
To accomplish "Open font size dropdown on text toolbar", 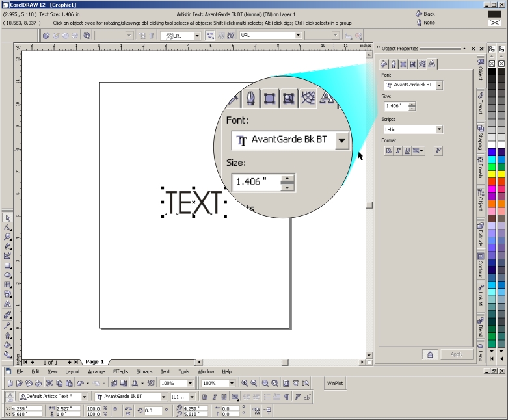I will (192, 397).
